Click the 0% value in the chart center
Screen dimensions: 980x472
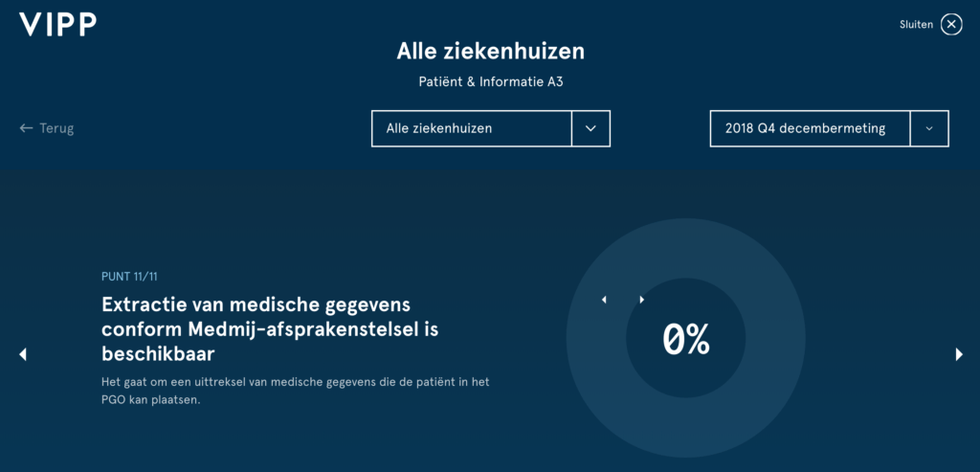tap(685, 340)
